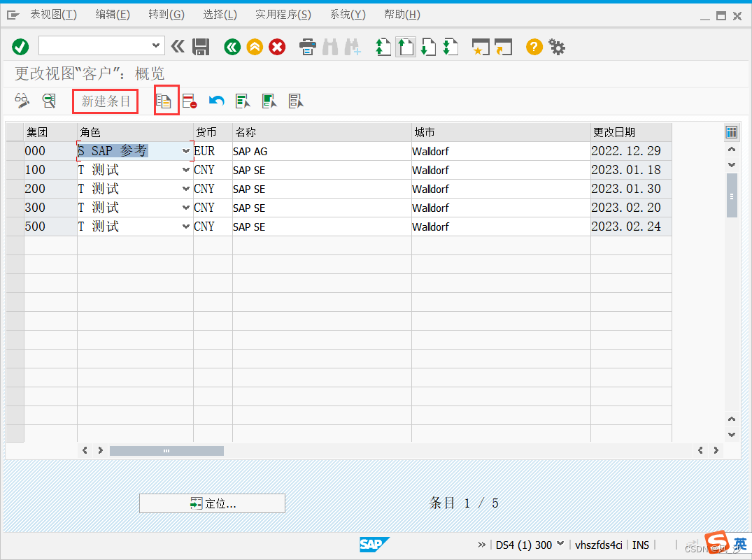Open the 转到(G) menu
Viewport: 752px width, 560px height.
coord(166,15)
